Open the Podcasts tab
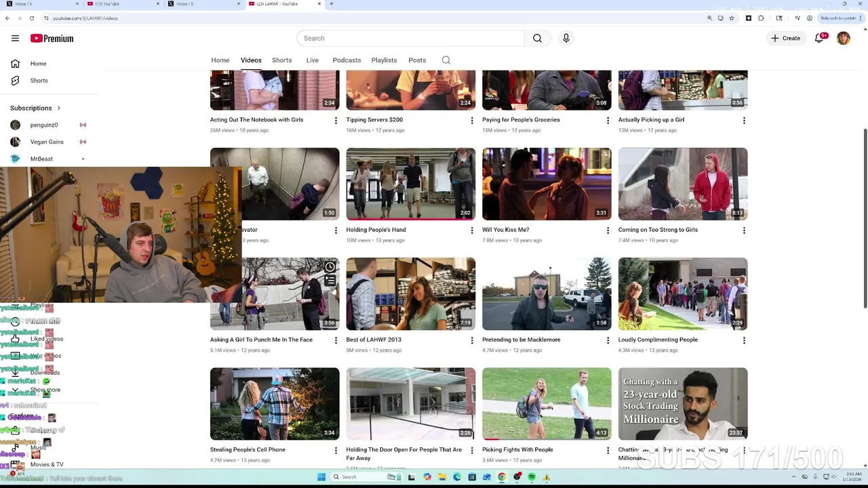This screenshot has height=488, width=868. pyautogui.click(x=347, y=60)
